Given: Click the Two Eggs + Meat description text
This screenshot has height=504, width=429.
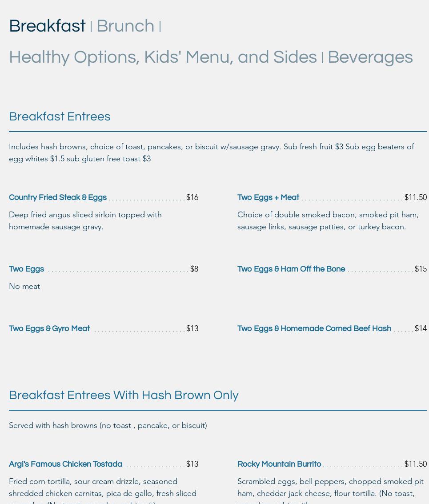Looking at the screenshot, I should pyautogui.click(x=328, y=220).
